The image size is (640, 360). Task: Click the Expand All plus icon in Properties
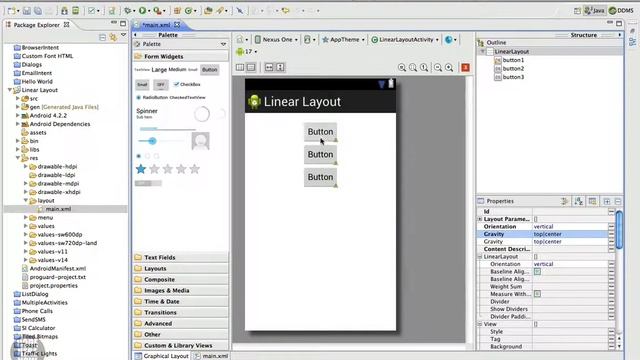[607, 201]
